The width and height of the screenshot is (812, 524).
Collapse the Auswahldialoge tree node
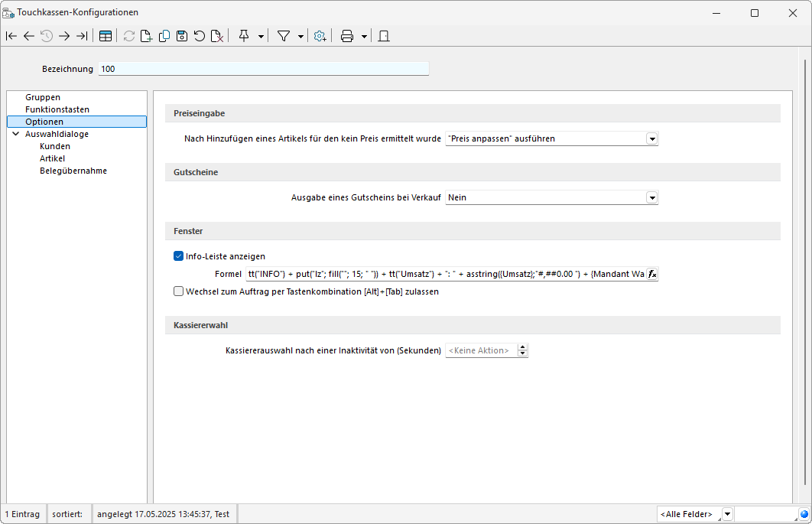click(x=15, y=134)
